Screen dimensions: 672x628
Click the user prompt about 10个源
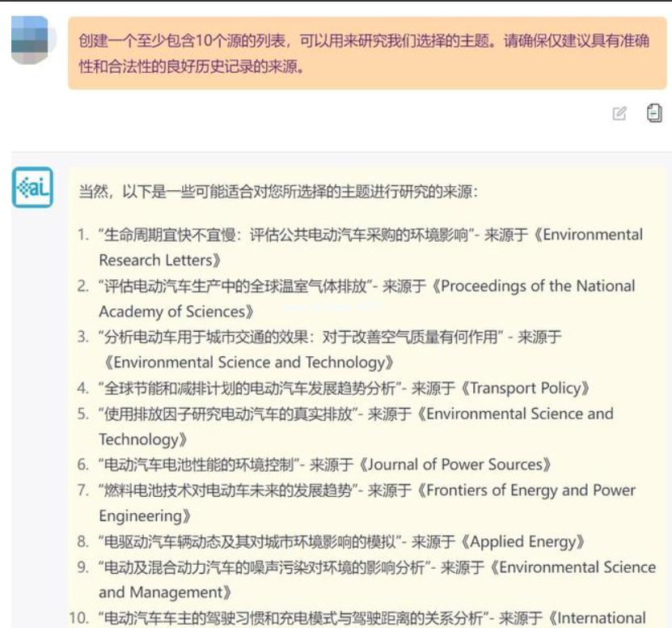pos(363,53)
